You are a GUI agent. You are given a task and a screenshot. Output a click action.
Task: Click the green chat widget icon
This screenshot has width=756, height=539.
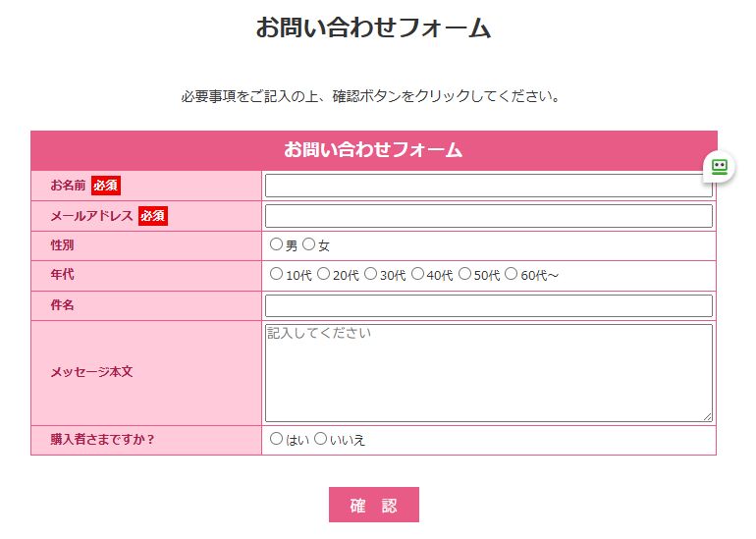[720, 167]
